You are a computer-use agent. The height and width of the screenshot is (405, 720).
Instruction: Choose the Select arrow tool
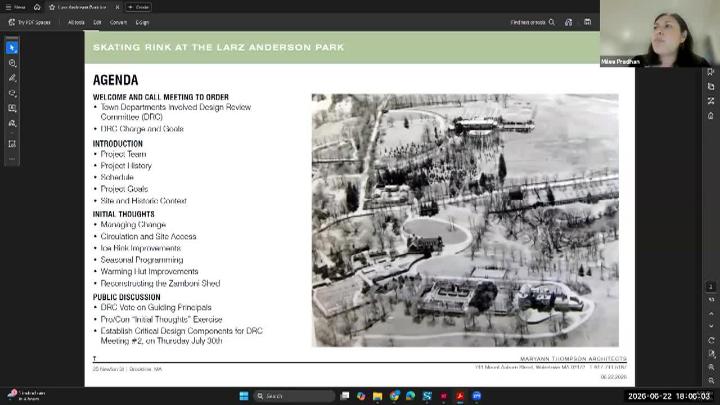pyautogui.click(x=12, y=47)
